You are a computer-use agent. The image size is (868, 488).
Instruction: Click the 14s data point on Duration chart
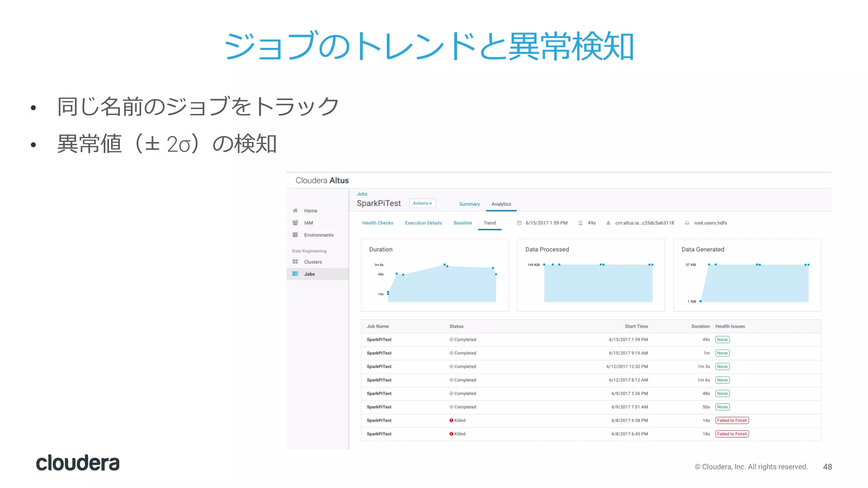tap(388, 294)
